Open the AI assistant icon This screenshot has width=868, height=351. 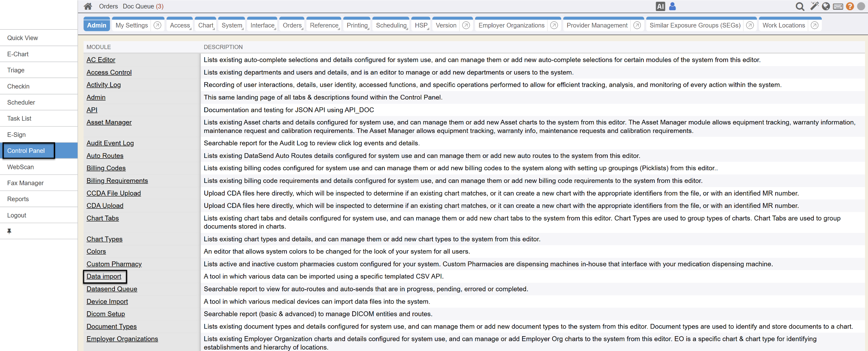(x=660, y=6)
